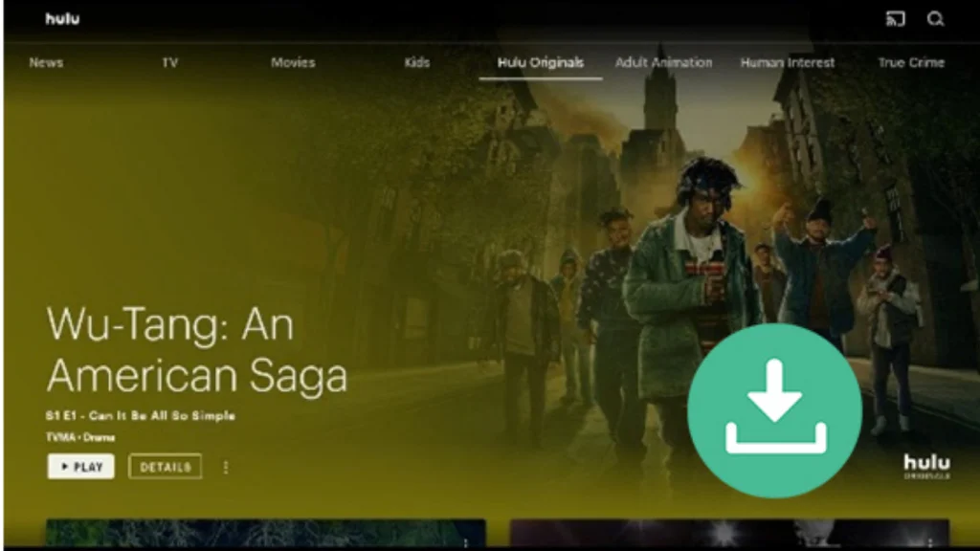Open the Movies tab
This screenshot has width=980, height=551.
pos(293,62)
